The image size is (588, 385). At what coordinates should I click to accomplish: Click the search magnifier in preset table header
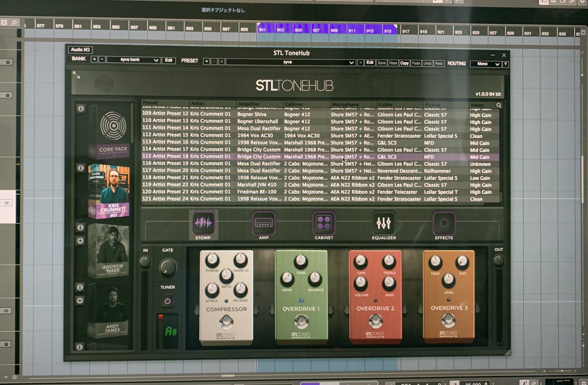[x=499, y=105]
